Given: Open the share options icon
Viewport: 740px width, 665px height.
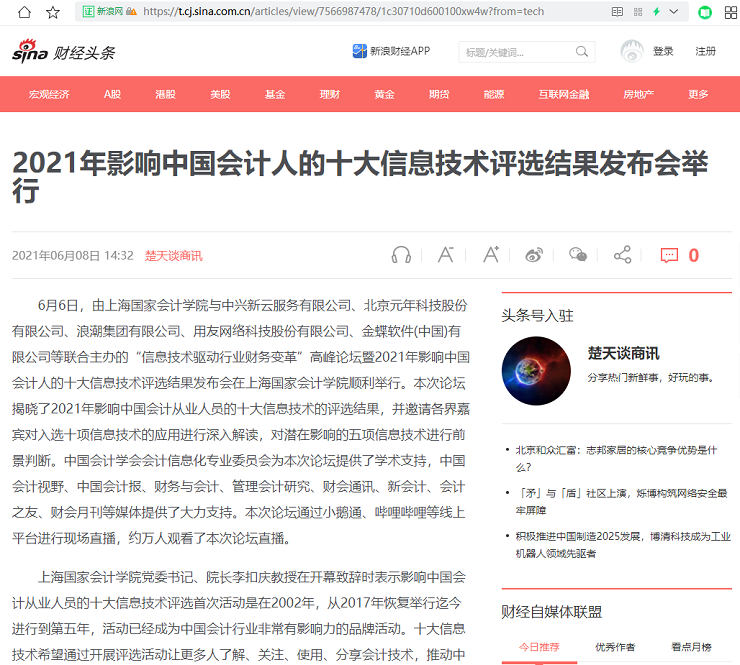Looking at the screenshot, I should tap(622, 255).
